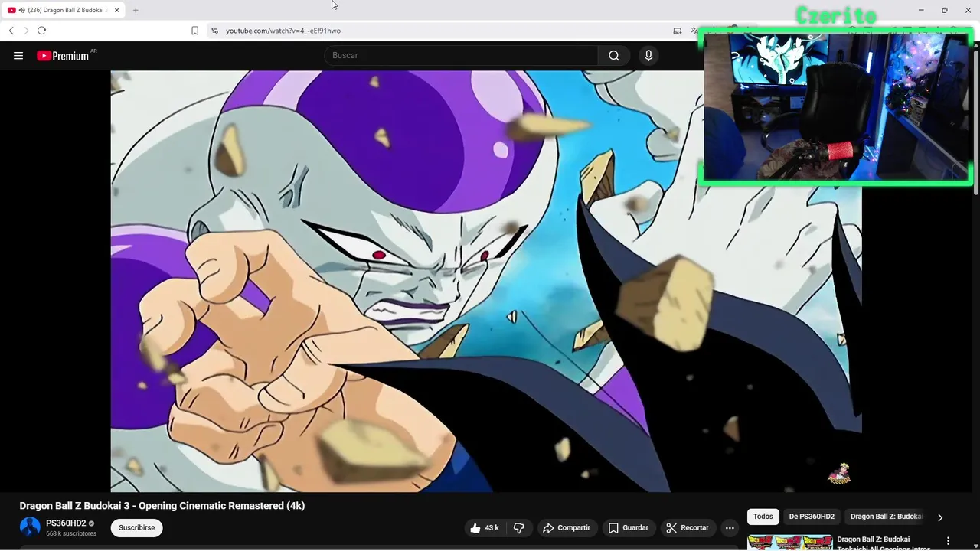
Task: Start voice search with the microphone icon
Action: (x=648, y=56)
